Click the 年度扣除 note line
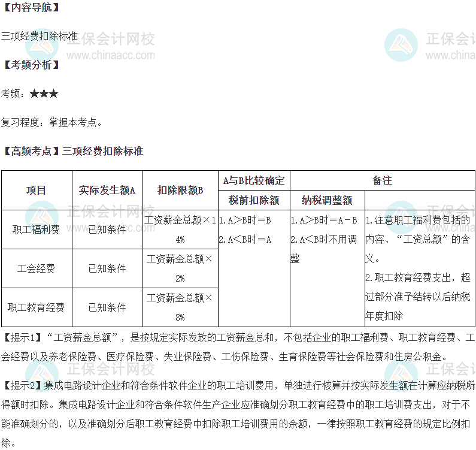Viewport: 476px width, 450px height. click(384, 316)
